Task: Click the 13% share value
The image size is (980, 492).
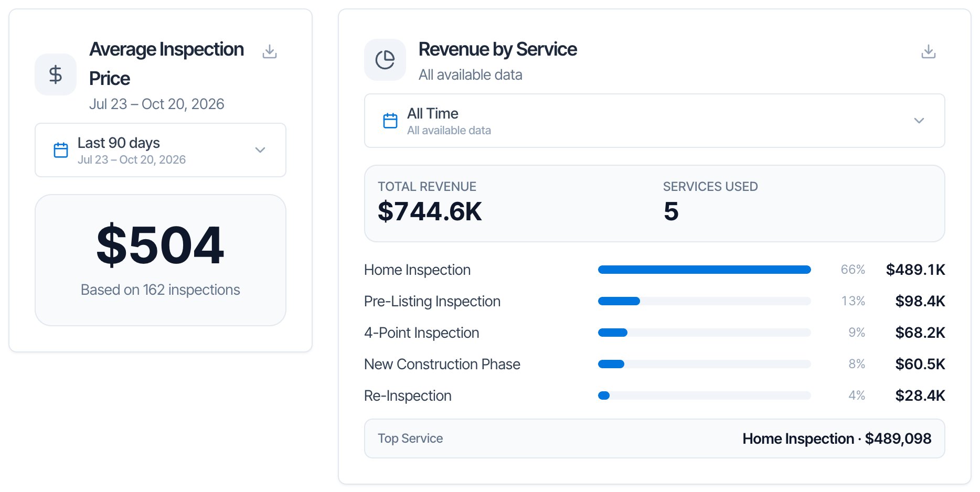Action: click(x=853, y=301)
